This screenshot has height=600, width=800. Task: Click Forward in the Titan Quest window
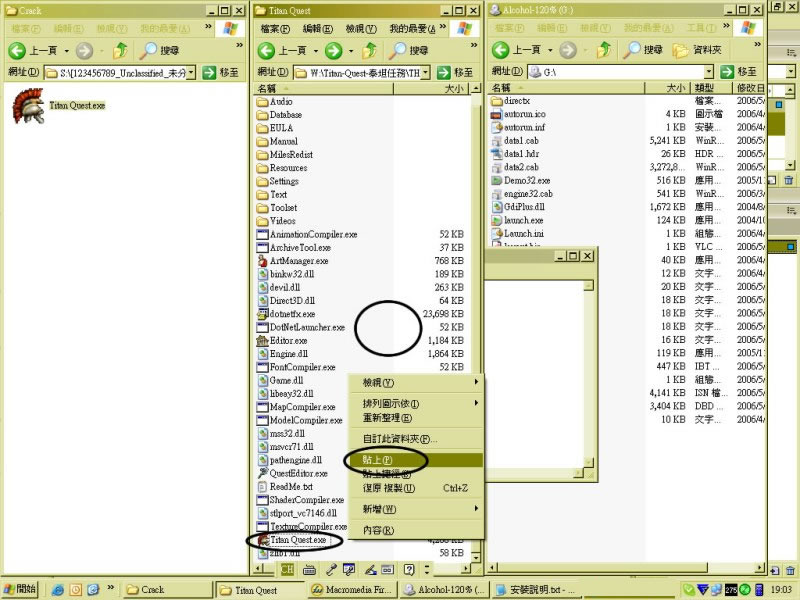pyautogui.click(x=334, y=51)
